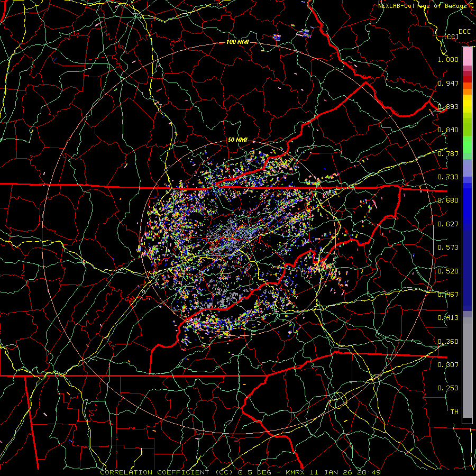The image size is (476, 476).
Task: Click the DCC label above the color bar
Action: [x=465, y=32]
